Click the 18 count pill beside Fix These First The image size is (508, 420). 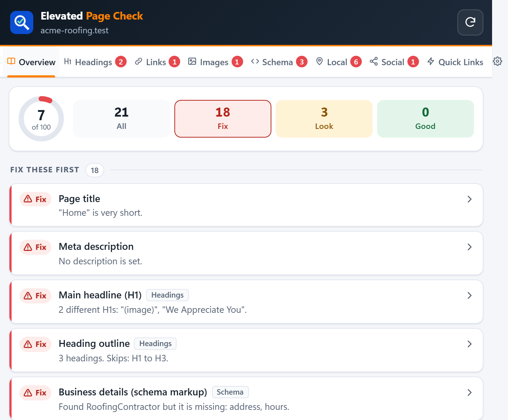[x=95, y=170]
